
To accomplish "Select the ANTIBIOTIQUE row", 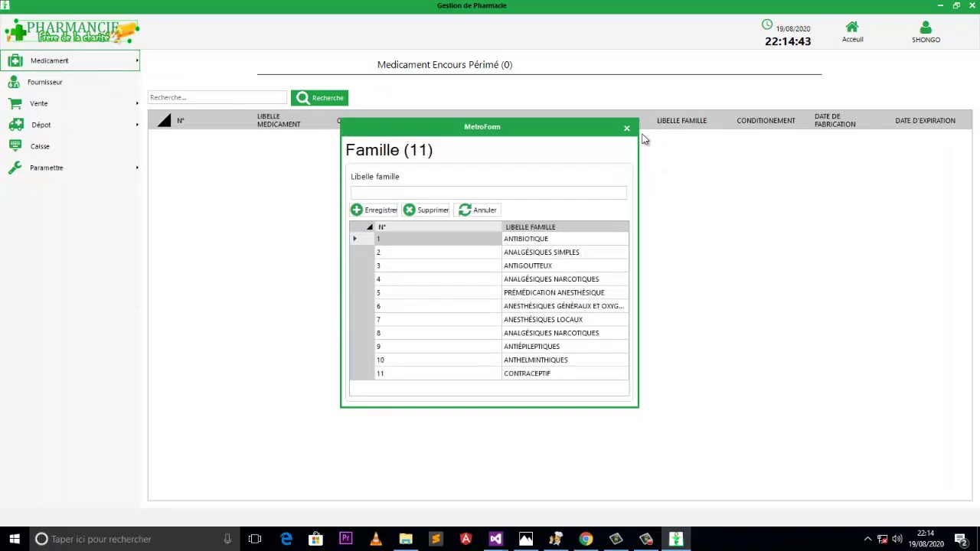I will coord(489,239).
